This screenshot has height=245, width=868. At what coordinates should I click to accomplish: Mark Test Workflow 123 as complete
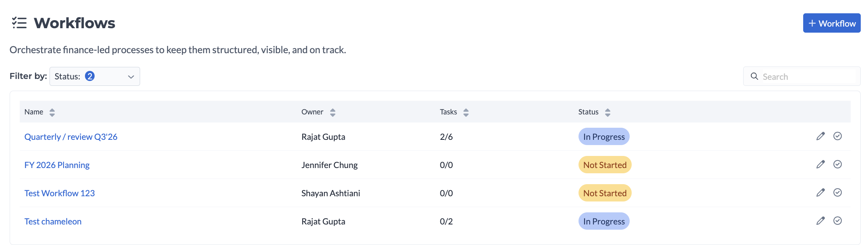coord(837,193)
